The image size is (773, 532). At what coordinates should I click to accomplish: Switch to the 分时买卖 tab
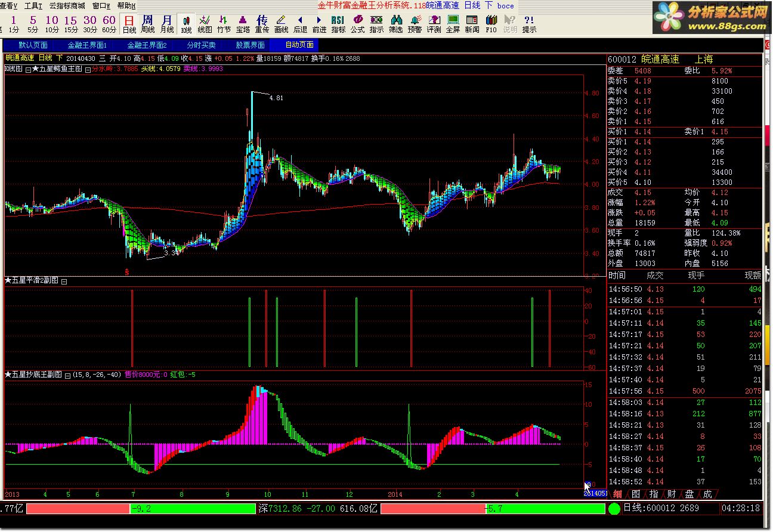pos(201,45)
